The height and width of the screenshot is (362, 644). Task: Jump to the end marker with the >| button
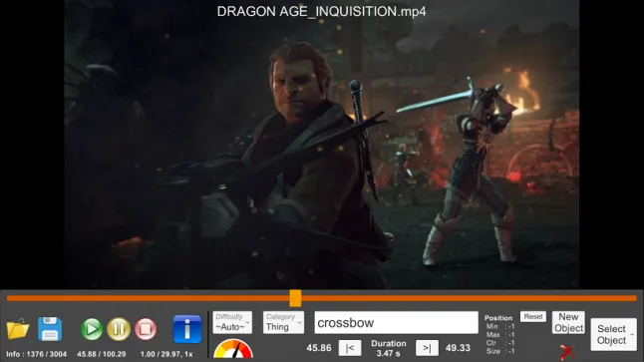pyautogui.click(x=427, y=348)
